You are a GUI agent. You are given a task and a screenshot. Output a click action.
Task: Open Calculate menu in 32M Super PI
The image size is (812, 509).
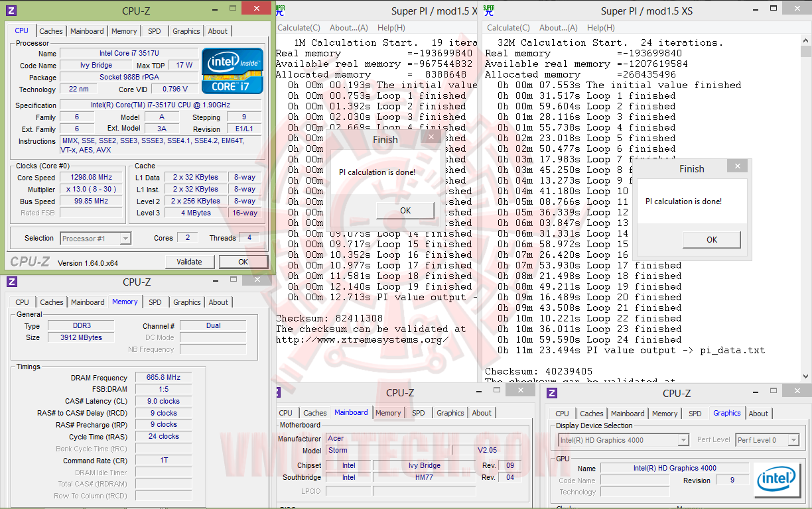(508, 28)
